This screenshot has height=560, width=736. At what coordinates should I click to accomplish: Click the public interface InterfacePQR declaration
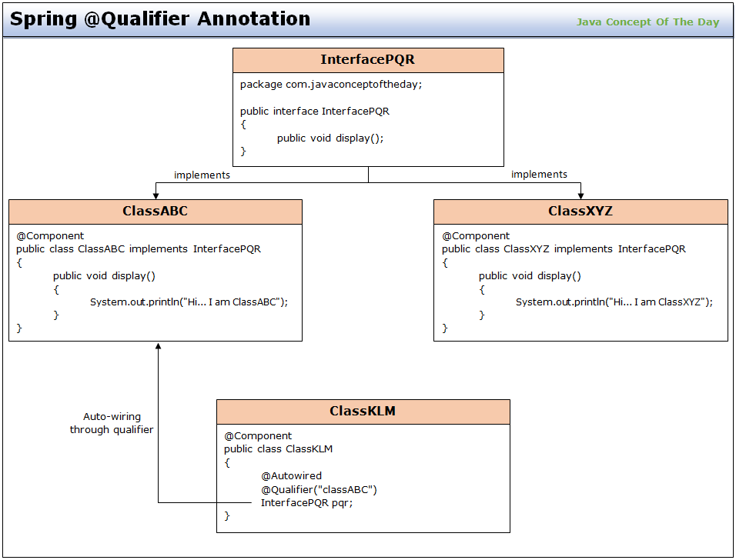[x=314, y=111]
